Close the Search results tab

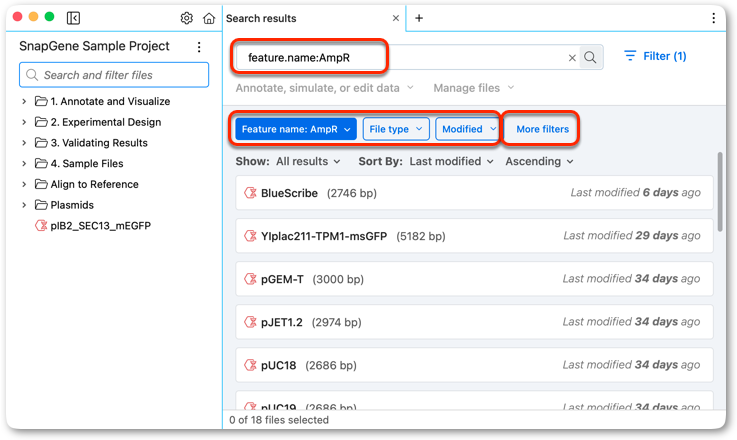(396, 18)
